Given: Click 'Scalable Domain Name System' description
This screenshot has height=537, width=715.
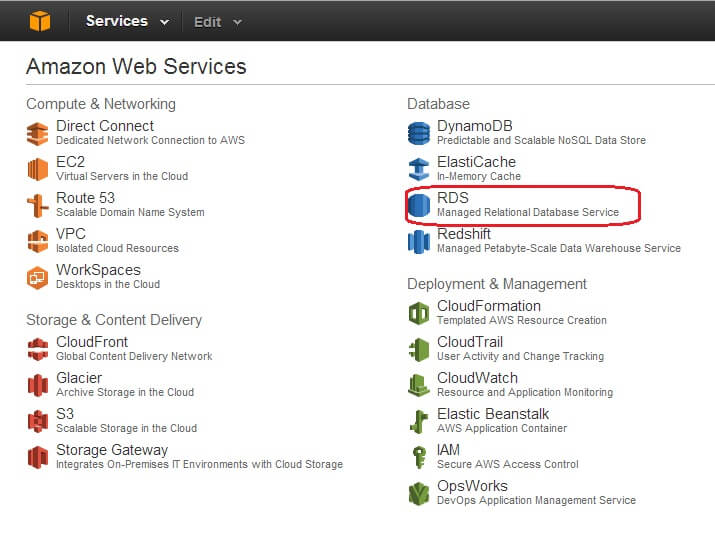Looking at the screenshot, I should coord(130,212).
